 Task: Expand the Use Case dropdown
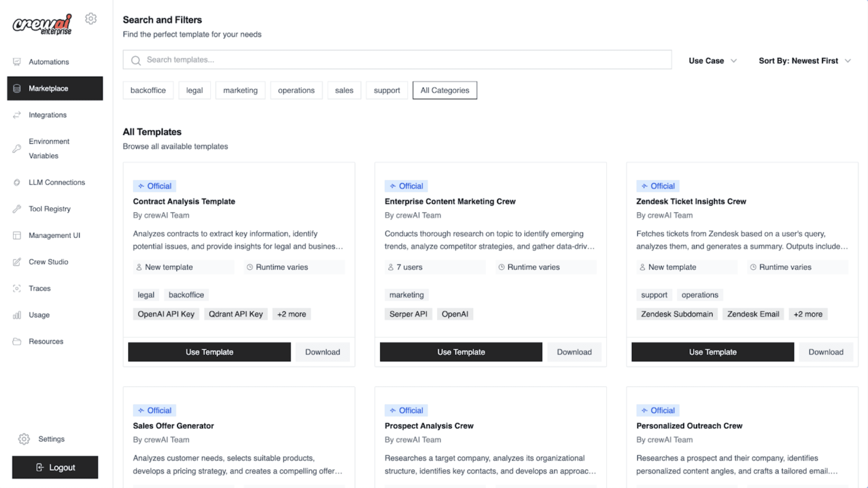coord(712,61)
